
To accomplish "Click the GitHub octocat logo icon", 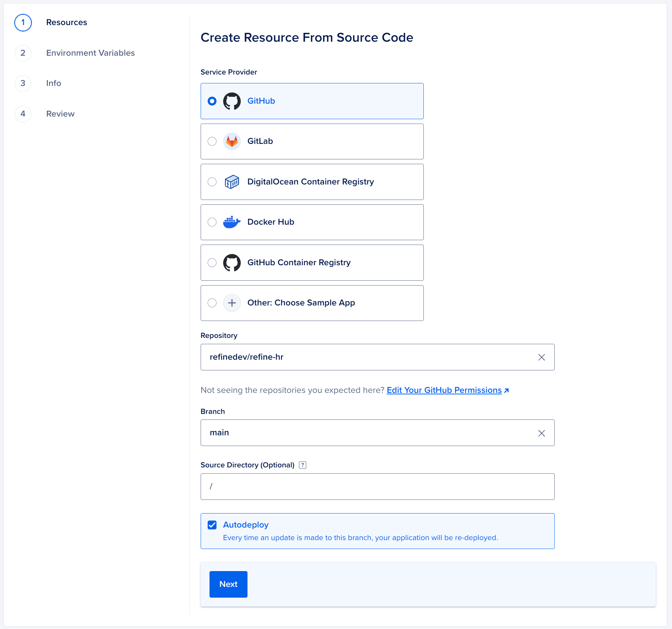I will [x=232, y=101].
